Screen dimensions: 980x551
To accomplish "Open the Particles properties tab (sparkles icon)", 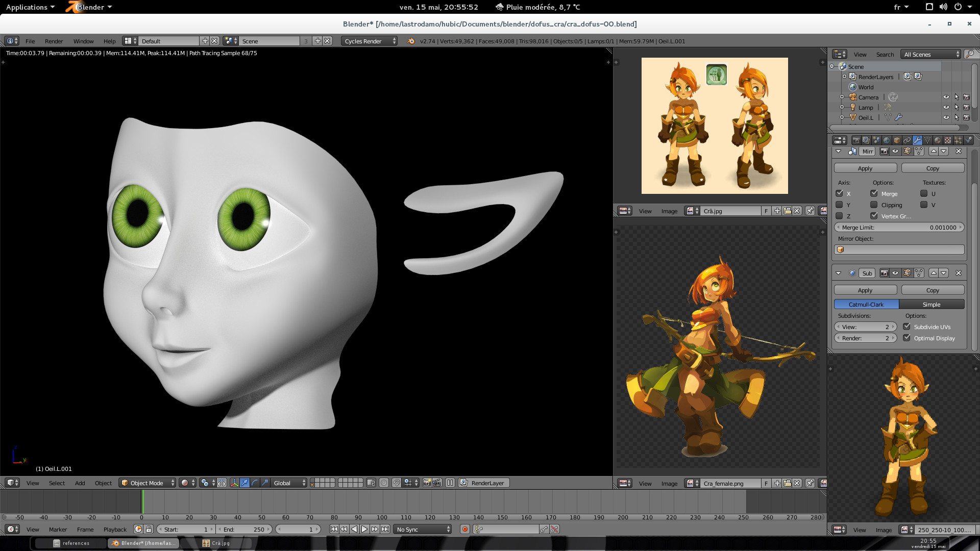I will click(958, 140).
